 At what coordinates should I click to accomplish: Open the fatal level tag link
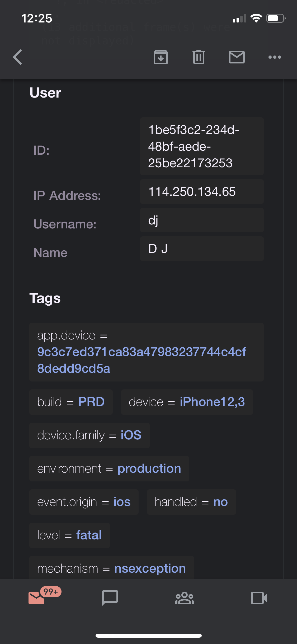tap(89, 535)
